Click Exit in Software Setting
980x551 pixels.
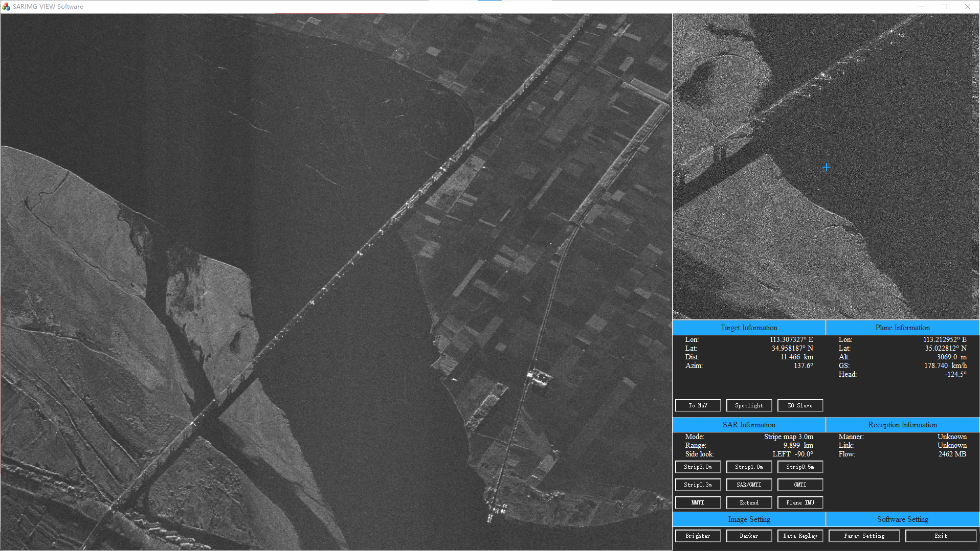click(941, 536)
